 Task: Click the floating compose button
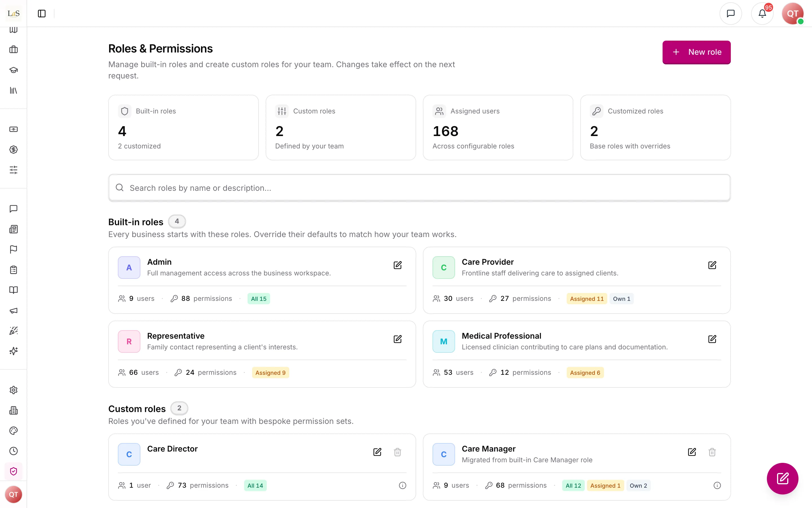pos(782,478)
